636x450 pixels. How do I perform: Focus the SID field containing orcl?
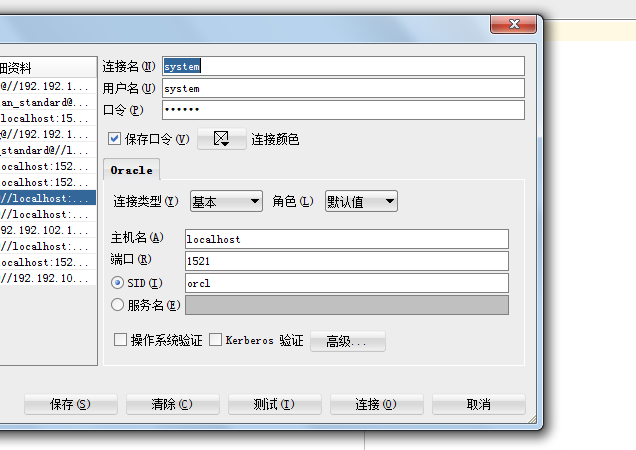pos(347,283)
